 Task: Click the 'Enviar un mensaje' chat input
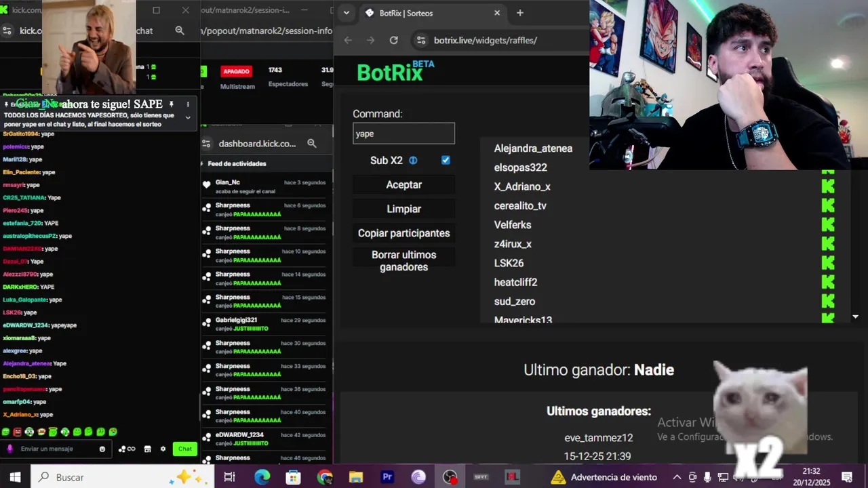[56, 449]
